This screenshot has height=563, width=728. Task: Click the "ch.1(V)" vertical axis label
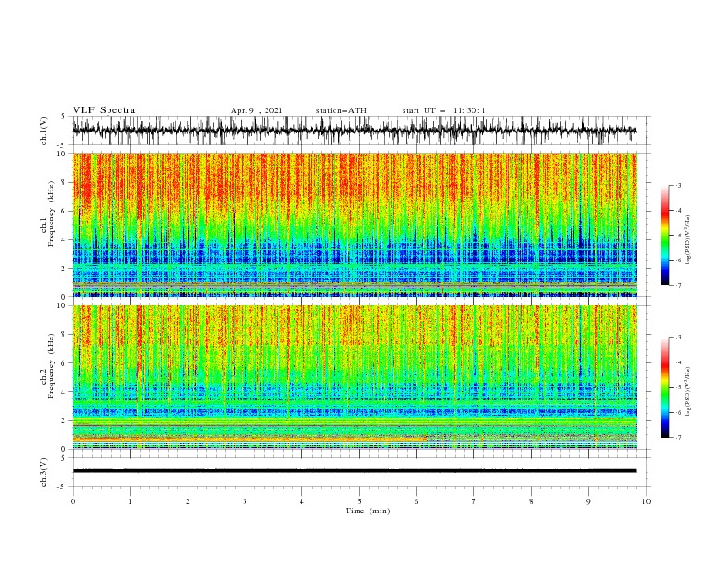tap(44, 131)
